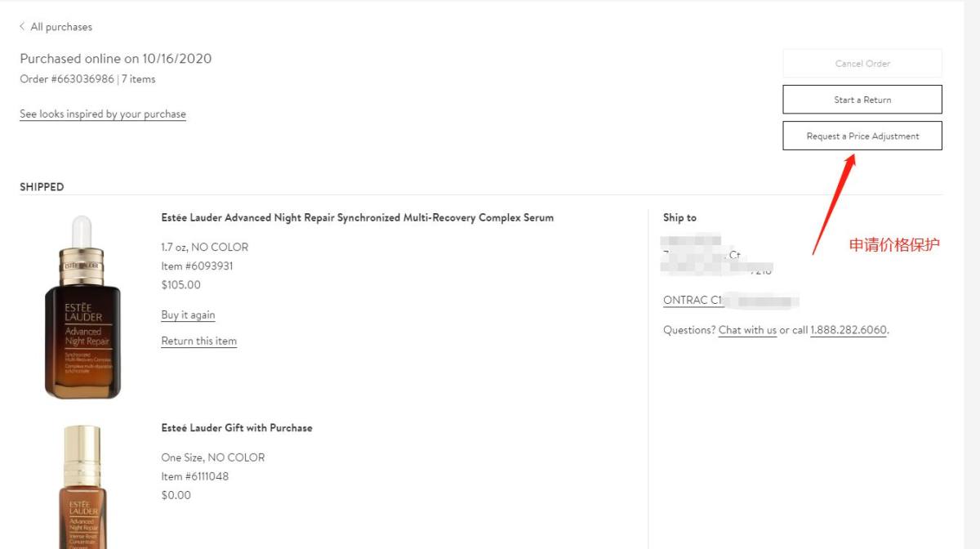Open See looks inspired by your purchase
Image resolution: width=980 pixels, height=549 pixels.
103,114
